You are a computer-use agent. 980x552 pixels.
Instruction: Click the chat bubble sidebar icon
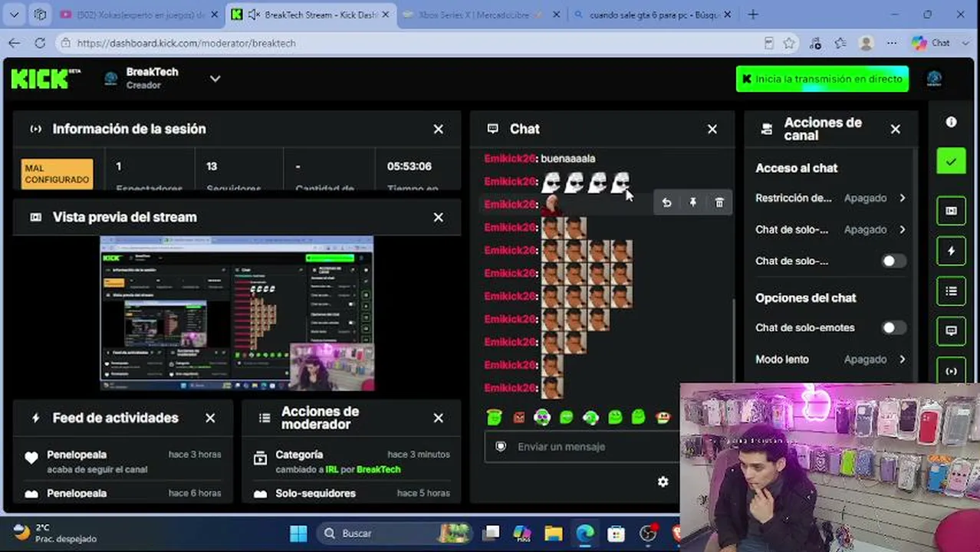coord(951,330)
